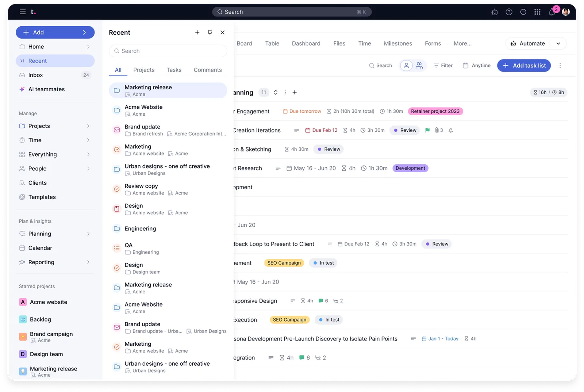The image size is (584, 392).
Task: Open the Engineering item in Recent list
Action: point(168,229)
